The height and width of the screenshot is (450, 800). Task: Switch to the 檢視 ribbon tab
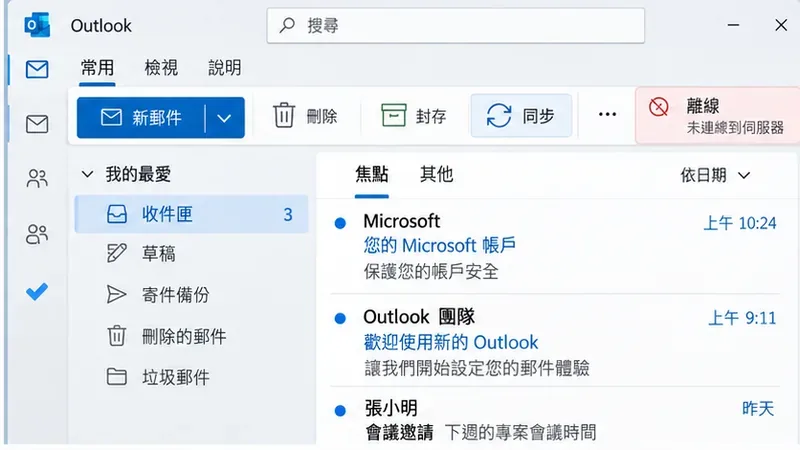(x=161, y=68)
